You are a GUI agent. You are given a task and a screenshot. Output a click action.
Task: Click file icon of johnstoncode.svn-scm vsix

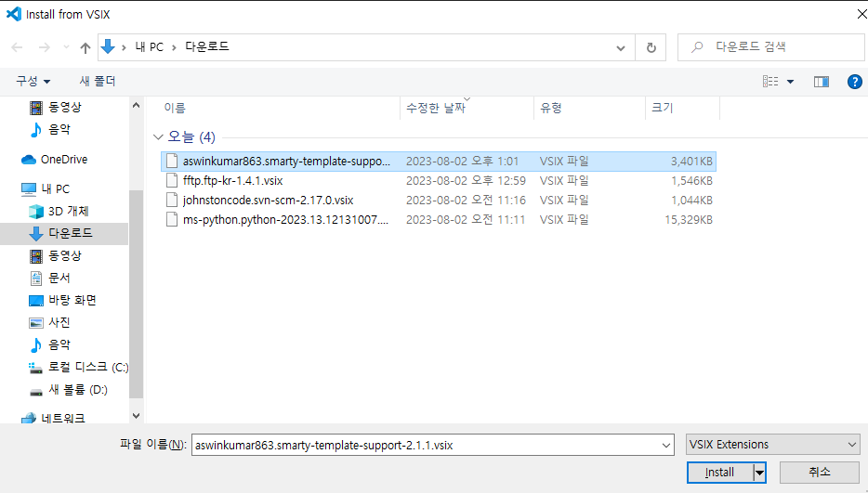pyautogui.click(x=172, y=200)
